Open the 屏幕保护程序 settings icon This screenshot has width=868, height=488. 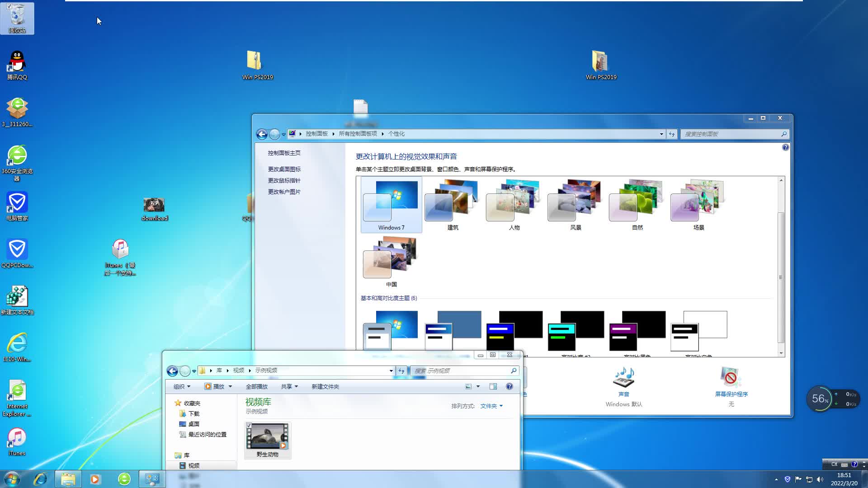[x=731, y=377]
